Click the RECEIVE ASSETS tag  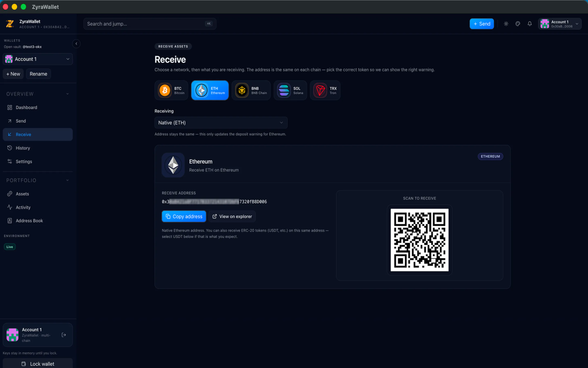point(173,46)
